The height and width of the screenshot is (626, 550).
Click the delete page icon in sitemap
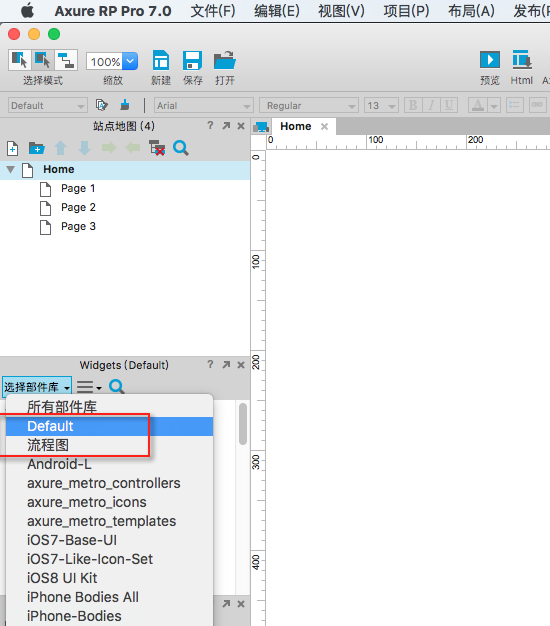pyautogui.click(x=156, y=148)
